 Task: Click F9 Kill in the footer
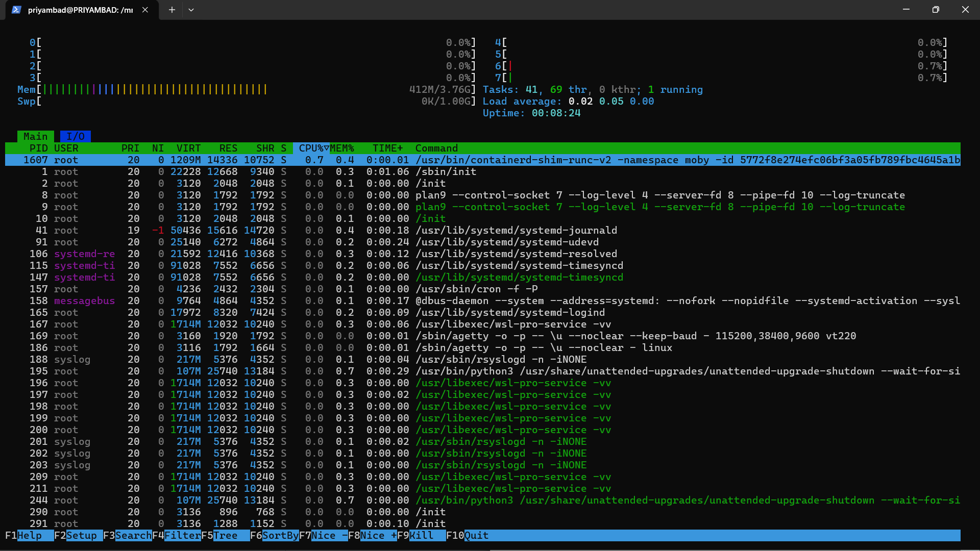click(x=422, y=535)
